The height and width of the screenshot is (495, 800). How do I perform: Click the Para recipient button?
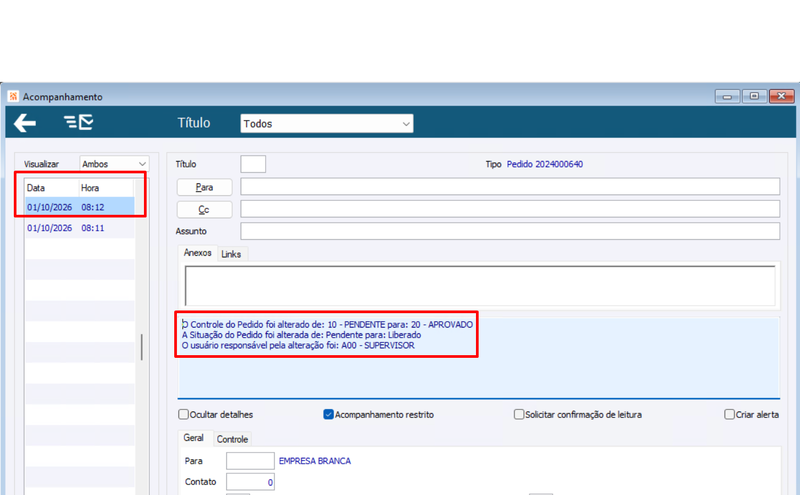(x=204, y=187)
